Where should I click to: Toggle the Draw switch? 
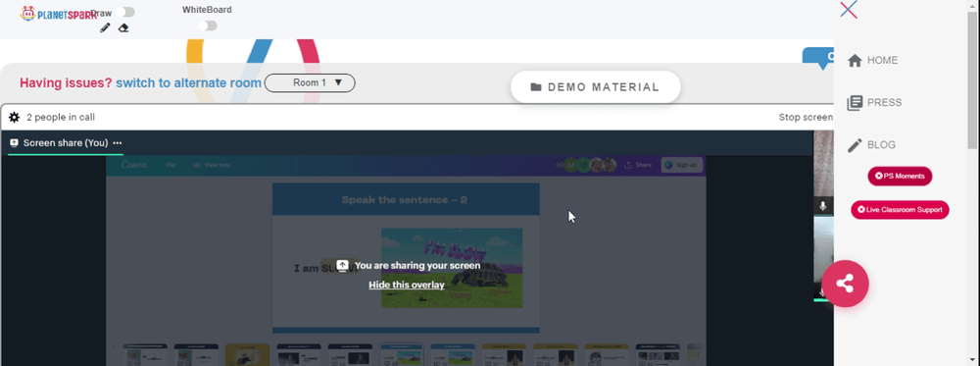125,12
